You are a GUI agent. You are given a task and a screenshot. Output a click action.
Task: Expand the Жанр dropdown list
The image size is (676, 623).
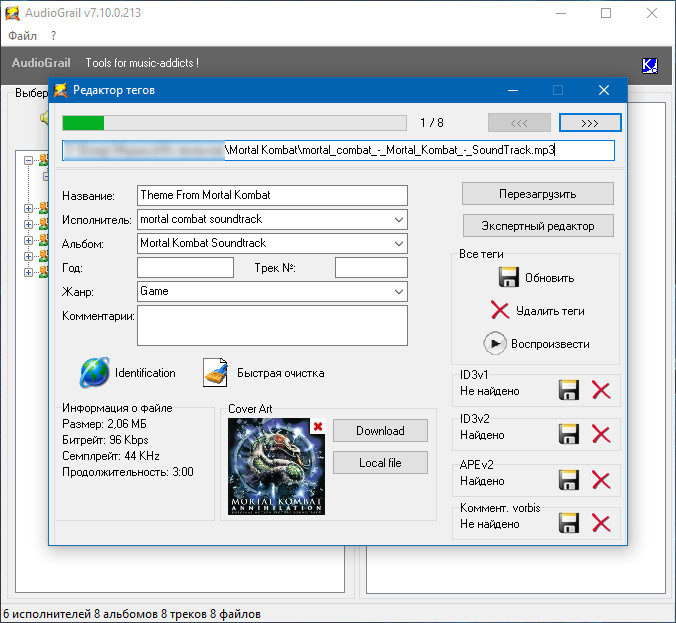coord(399,292)
